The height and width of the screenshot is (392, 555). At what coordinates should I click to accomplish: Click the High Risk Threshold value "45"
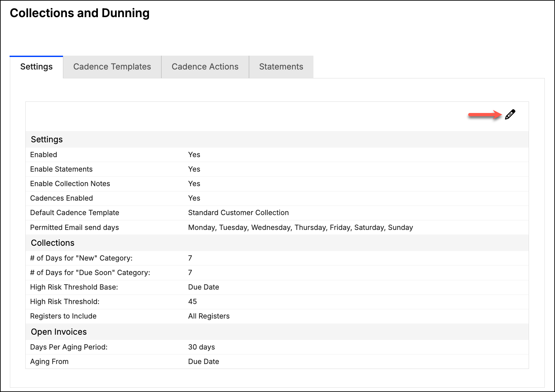pos(192,301)
